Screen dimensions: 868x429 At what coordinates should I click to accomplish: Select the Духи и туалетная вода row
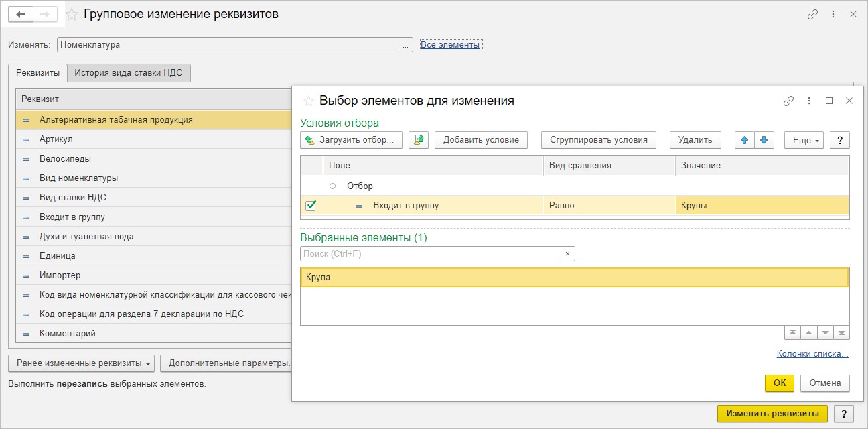pos(154,237)
